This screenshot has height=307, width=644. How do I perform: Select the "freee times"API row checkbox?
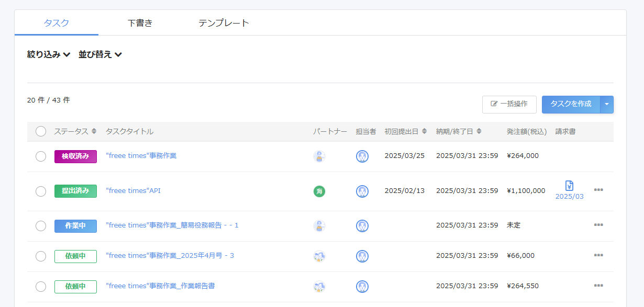point(41,191)
